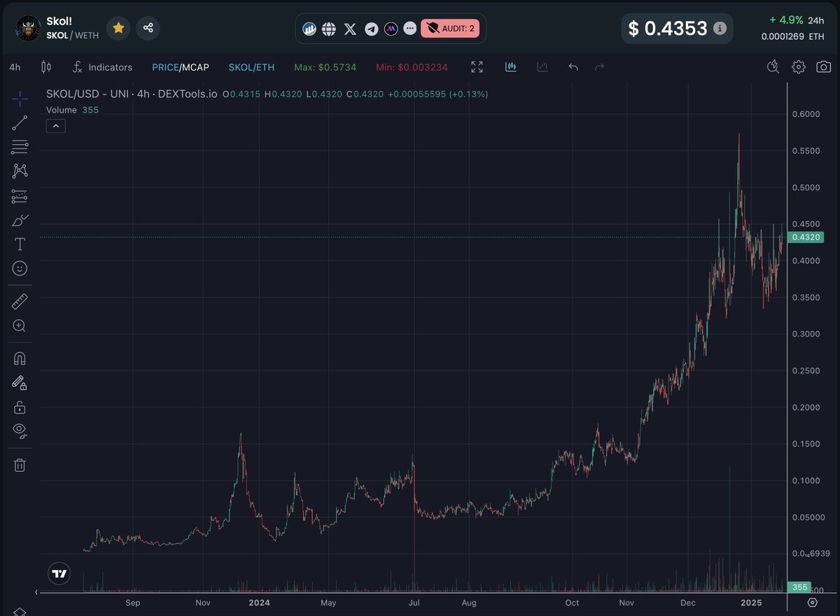Viewport: 840px width, 616px height.
Task: Toggle hide all drawings eye icon
Action: tap(20, 430)
